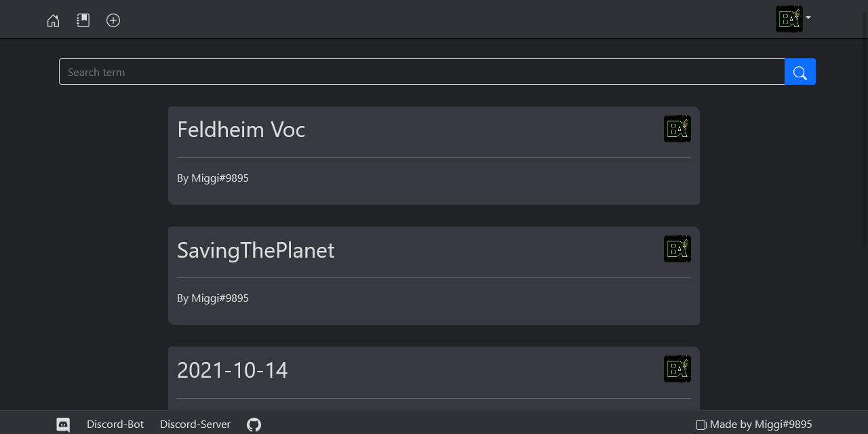Click the profile avatar in the top right
The height and width of the screenshot is (434, 868).
[x=789, y=19]
